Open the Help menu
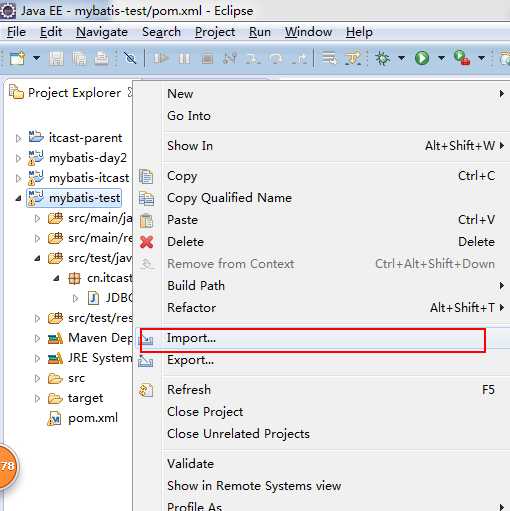The image size is (510, 511). pyautogui.click(x=359, y=32)
